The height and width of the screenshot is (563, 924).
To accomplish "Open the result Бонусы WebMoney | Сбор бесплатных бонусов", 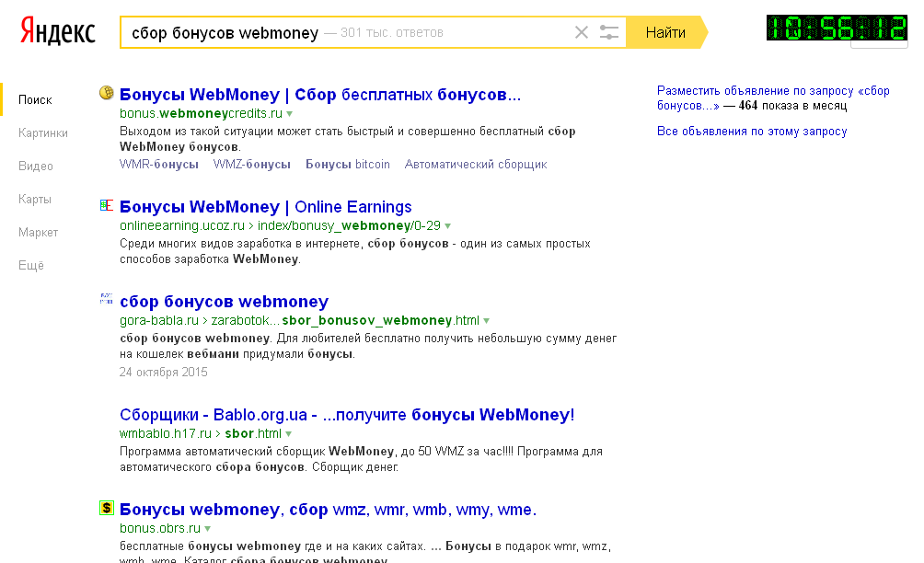I will pyautogui.click(x=320, y=94).
